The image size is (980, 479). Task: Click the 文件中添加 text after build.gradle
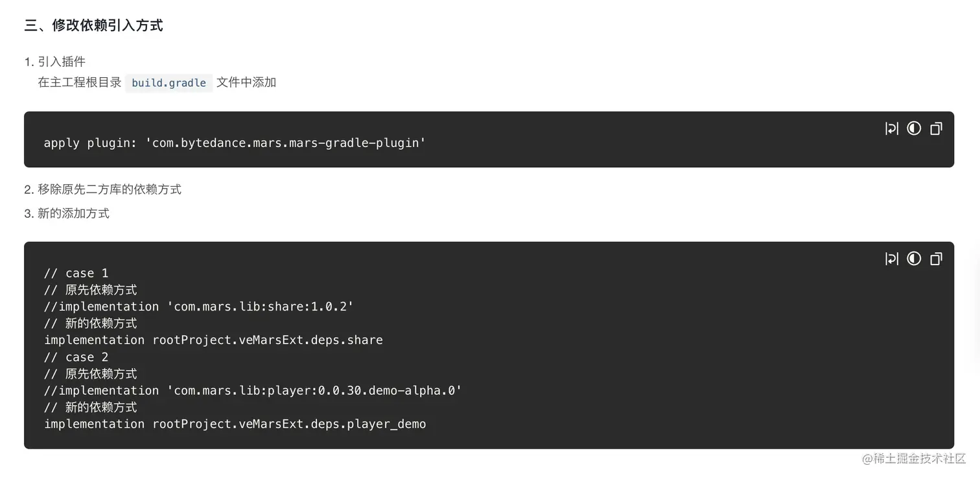click(x=246, y=82)
